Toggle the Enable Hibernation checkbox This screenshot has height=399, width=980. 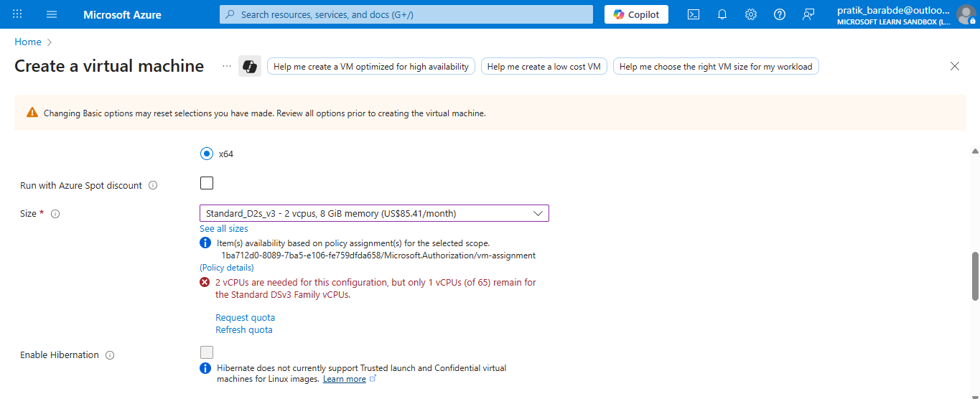(x=207, y=352)
